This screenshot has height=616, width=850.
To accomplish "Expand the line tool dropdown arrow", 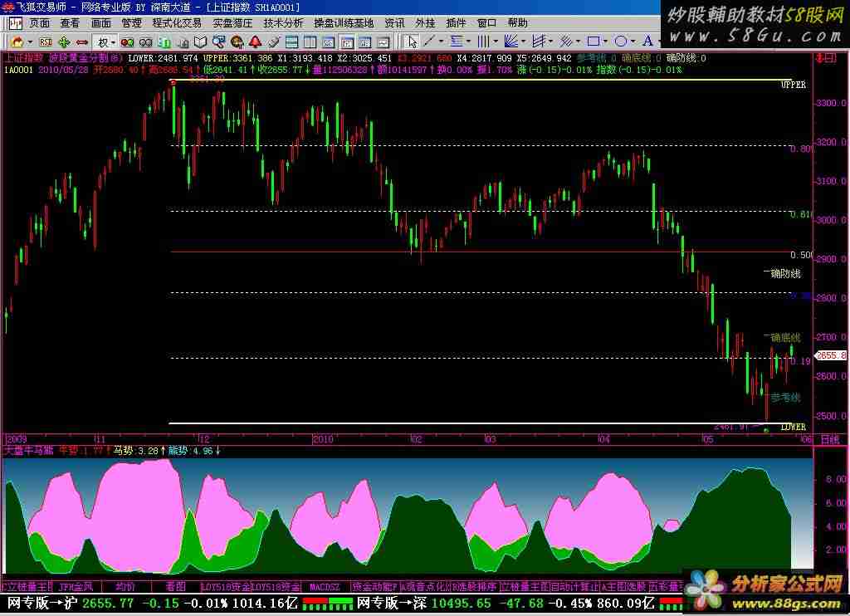I will (x=441, y=42).
